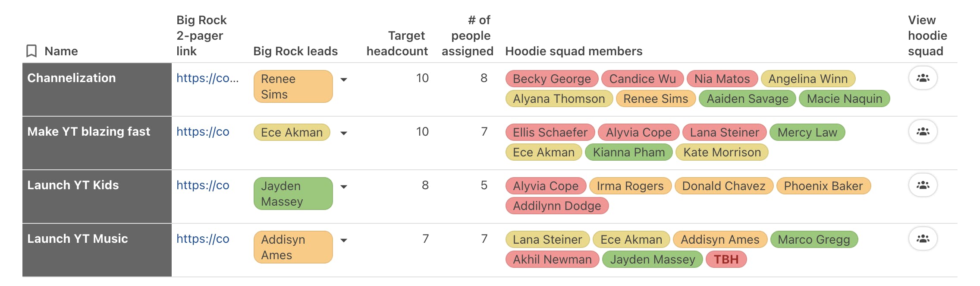Select the Becky George member chip
The height and width of the screenshot is (286, 980).
(x=552, y=79)
